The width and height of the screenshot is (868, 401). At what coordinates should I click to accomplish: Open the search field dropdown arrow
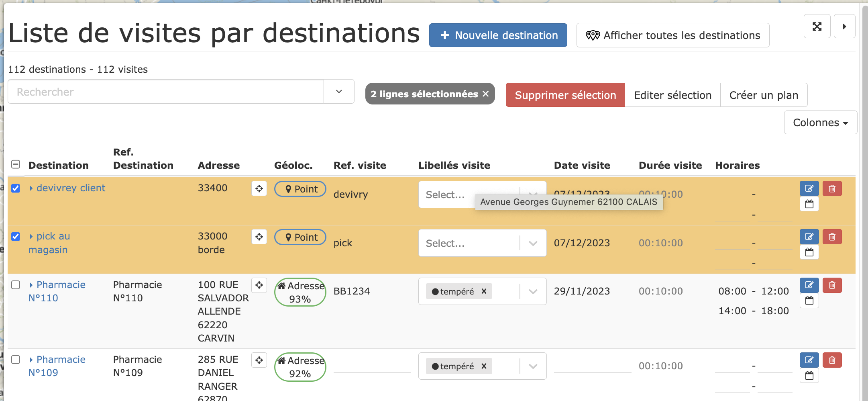pos(339,92)
